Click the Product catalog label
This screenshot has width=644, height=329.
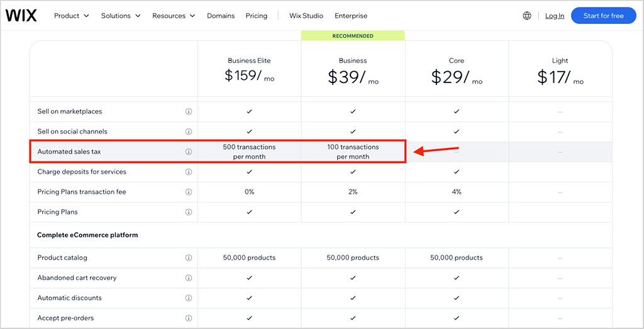62,257
